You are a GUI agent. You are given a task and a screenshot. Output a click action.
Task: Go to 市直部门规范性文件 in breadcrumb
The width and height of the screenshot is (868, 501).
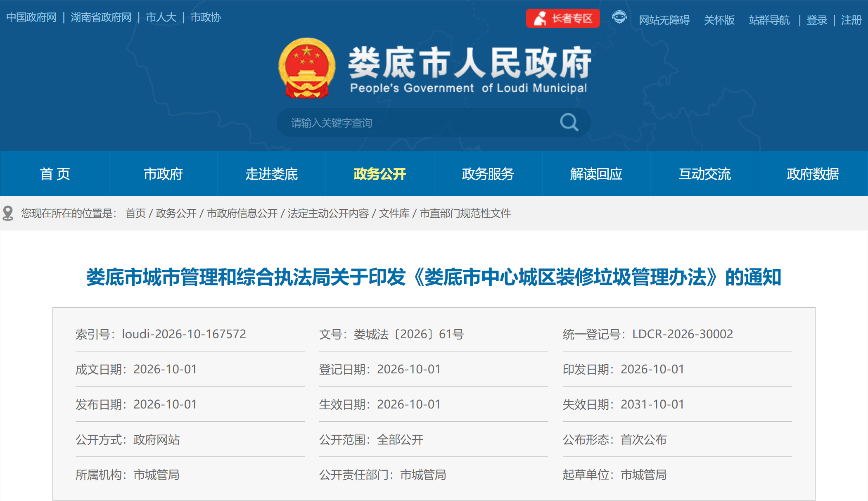click(465, 213)
